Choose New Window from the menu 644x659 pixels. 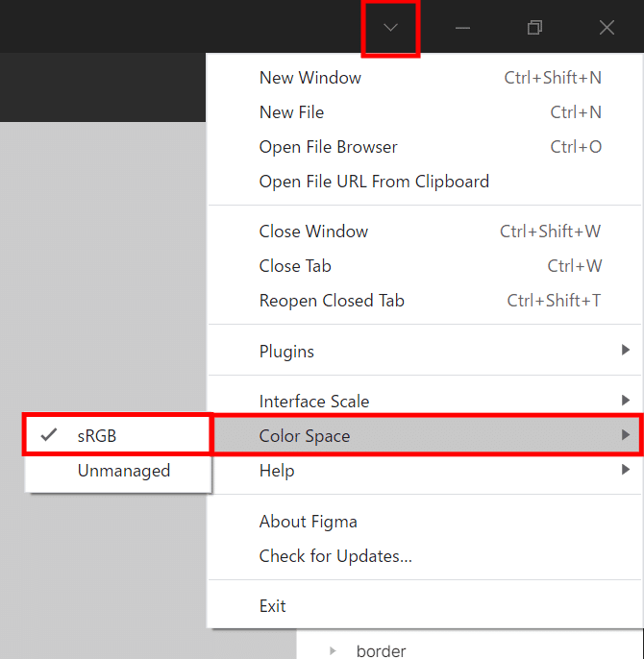click(x=310, y=78)
